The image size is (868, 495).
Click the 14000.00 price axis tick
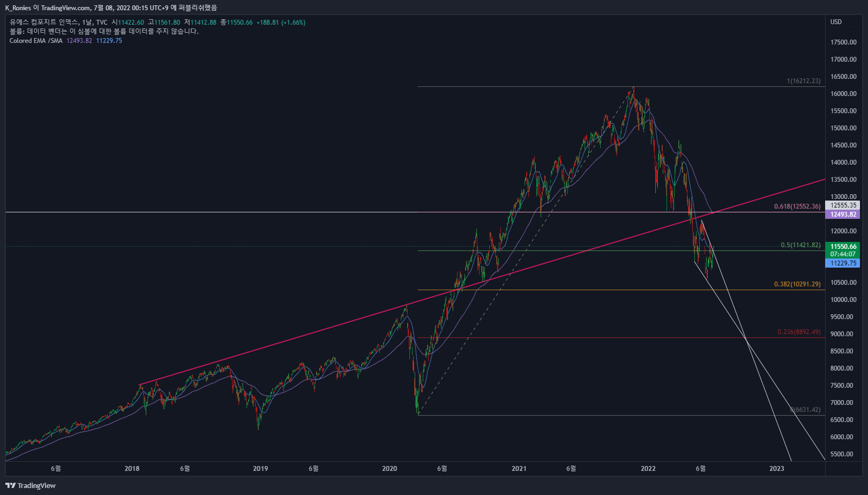[x=843, y=162]
